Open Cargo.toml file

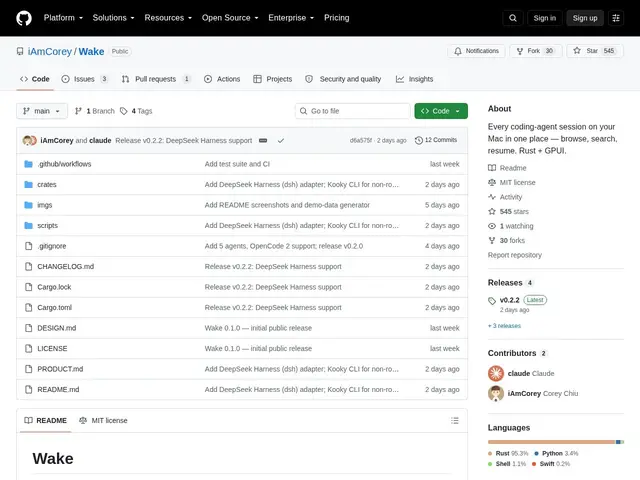(x=54, y=307)
